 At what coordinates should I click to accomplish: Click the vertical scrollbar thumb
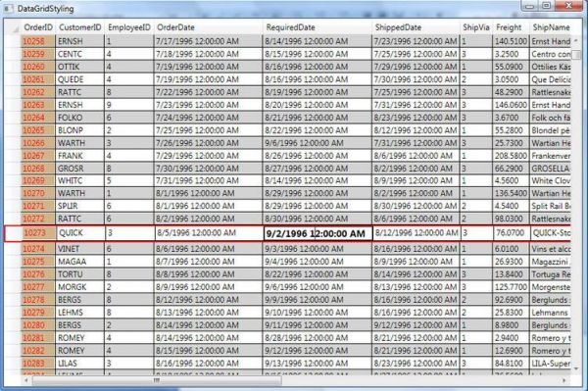pos(576,55)
